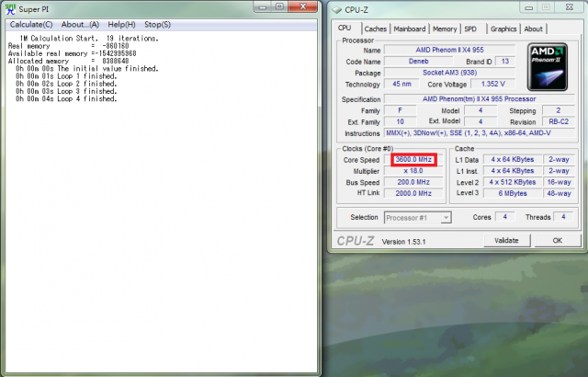
Task: Click the processor name AMD Phenom II X4 955
Action: 449,50
